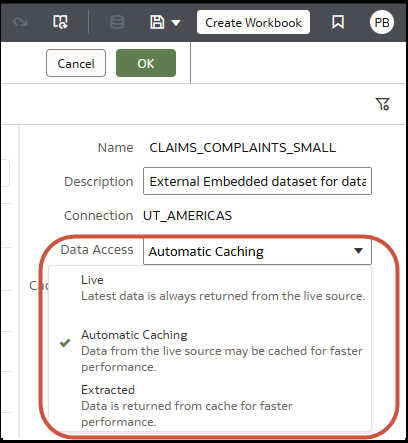Screen dimensions: 408x443
Task: Click the Name label
Action: [116, 147]
